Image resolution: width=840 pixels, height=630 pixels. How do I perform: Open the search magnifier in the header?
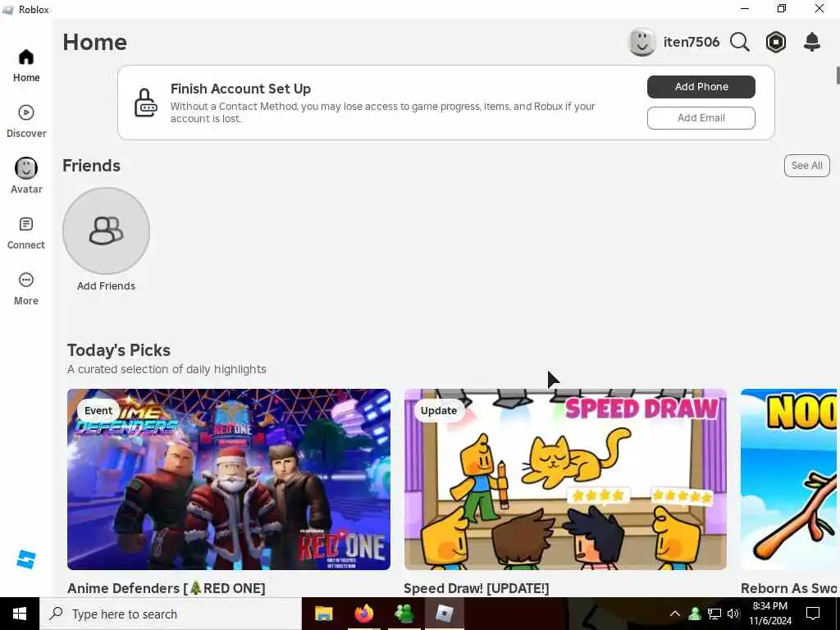point(740,42)
